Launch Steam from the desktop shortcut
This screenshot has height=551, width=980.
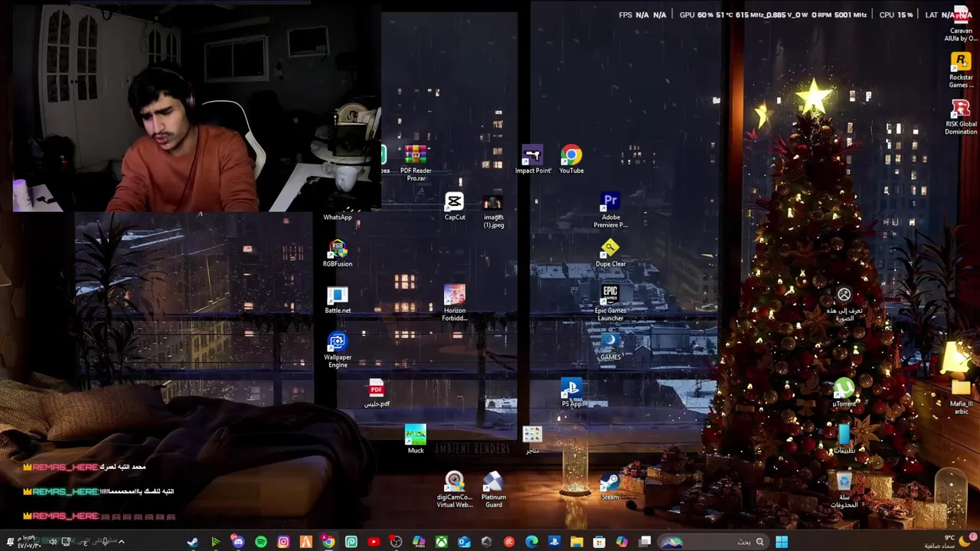[x=610, y=487]
